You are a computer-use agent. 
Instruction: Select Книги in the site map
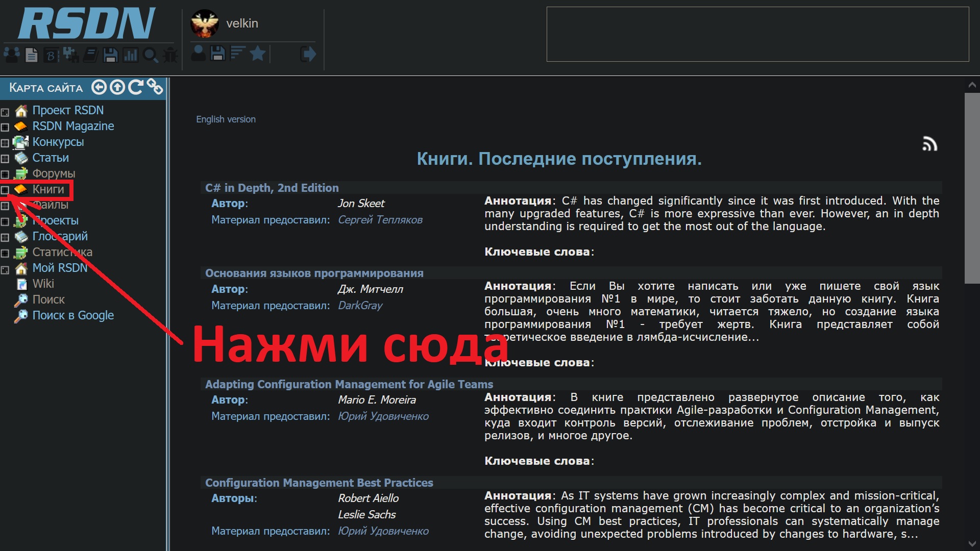[x=48, y=189]
